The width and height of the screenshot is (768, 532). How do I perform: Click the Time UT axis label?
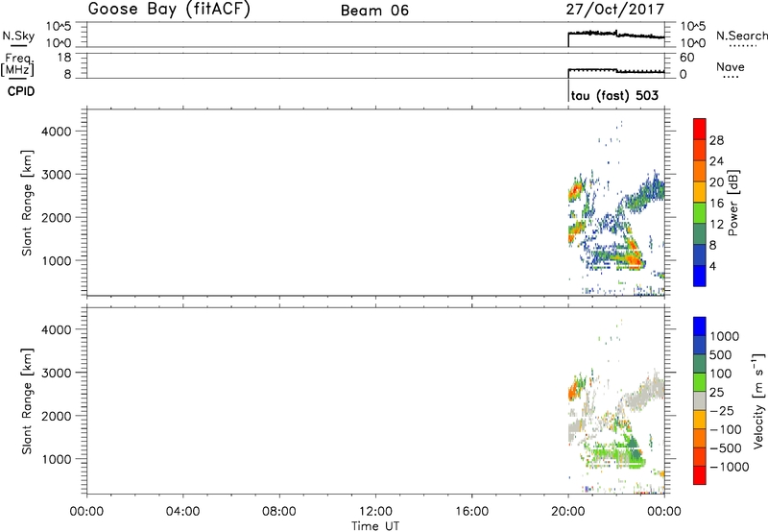pyautogui.click(x=375, y=526)
